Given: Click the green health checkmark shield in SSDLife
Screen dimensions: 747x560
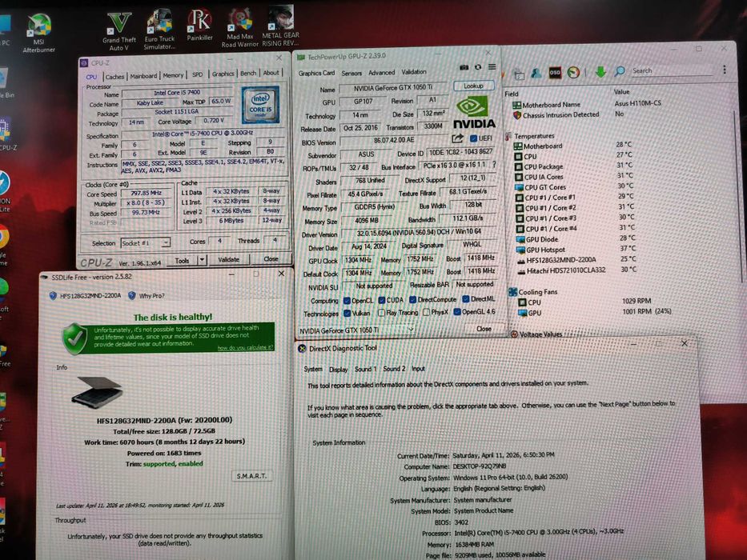Looking at the screenshot, I should [74, 338].
